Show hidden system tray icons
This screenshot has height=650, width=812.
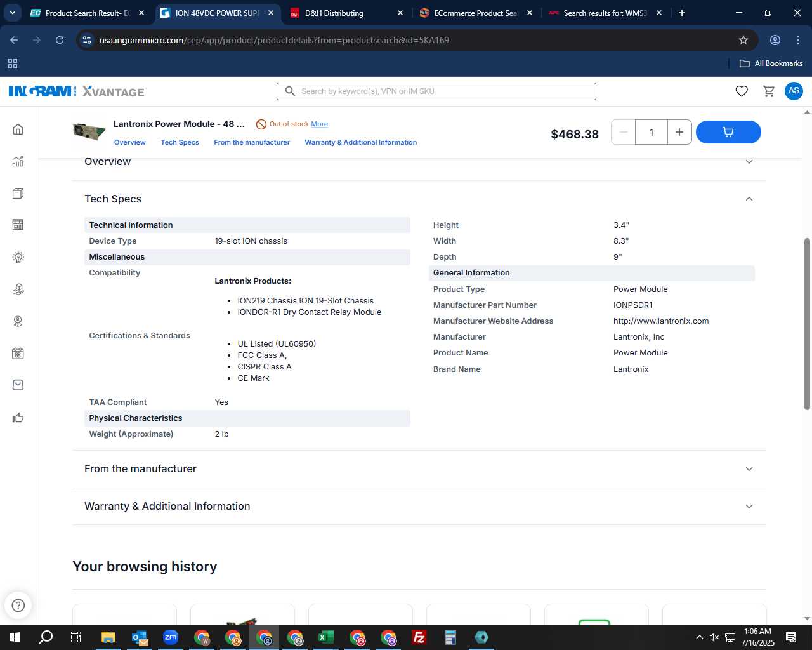(699, 637)
